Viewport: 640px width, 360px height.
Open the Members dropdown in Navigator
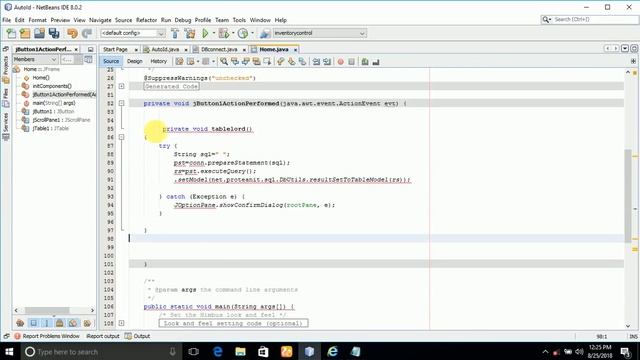pyautogui.click(x=35, y=60)
